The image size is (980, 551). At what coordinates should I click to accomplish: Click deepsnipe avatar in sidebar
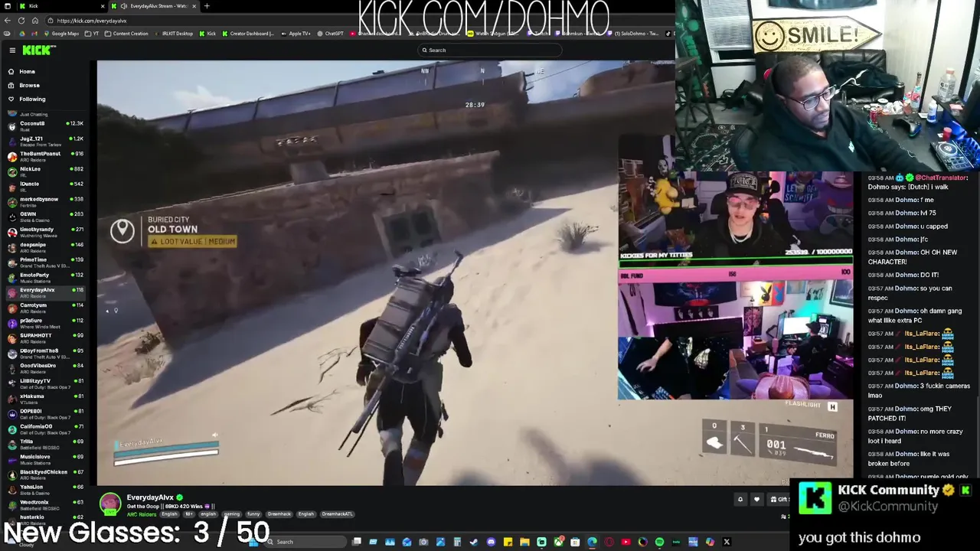pos(11,247)
